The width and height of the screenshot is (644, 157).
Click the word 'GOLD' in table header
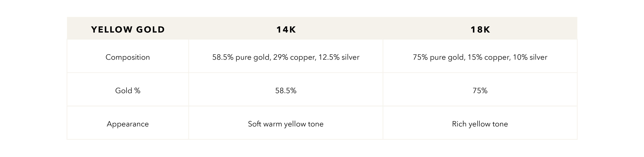(150, 29)
